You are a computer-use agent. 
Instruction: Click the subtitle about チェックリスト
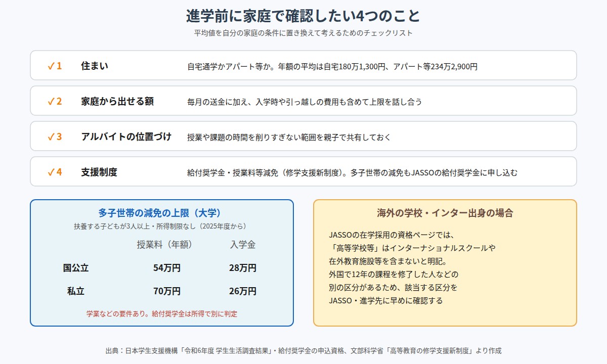pyautogui.click(x=303, y=33)
